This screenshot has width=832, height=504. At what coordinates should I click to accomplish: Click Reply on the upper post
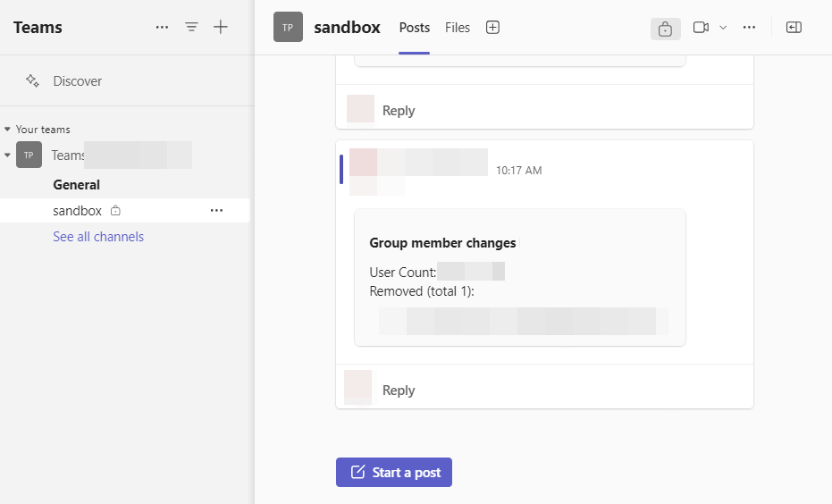(399, 110)
